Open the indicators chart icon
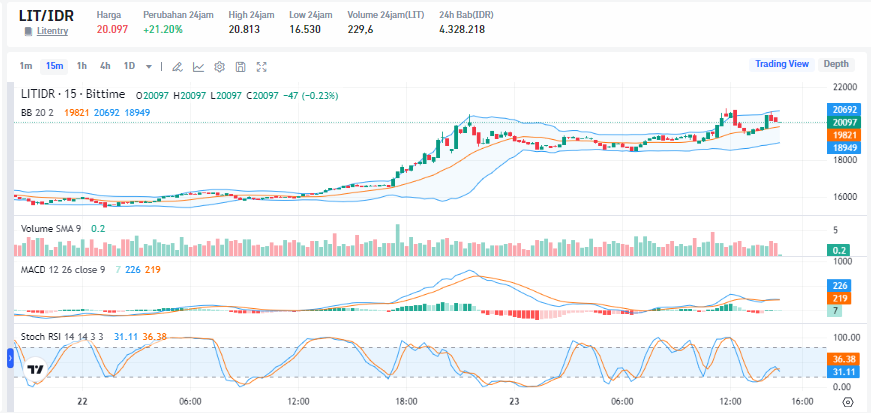 198,67
